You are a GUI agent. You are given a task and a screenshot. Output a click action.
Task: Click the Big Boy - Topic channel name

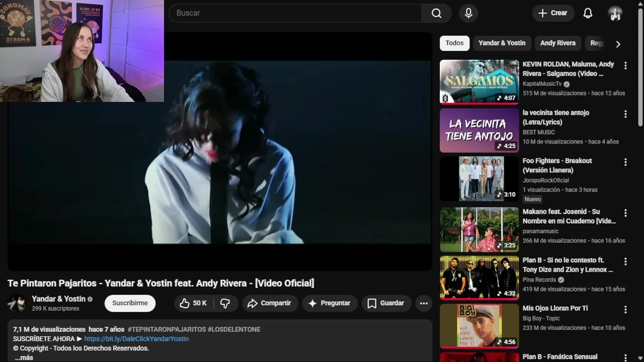click(541, 318)
